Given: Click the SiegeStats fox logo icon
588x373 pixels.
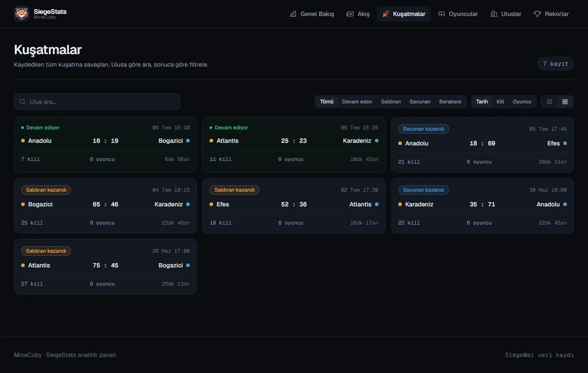Looking at the screenshot, I should pyautogui.click(x=22, y=14).
